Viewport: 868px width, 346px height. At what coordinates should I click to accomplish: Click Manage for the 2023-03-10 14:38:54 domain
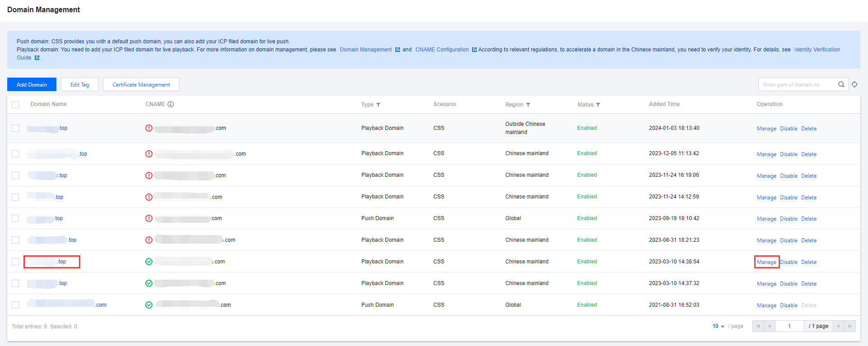coord(766,262)
